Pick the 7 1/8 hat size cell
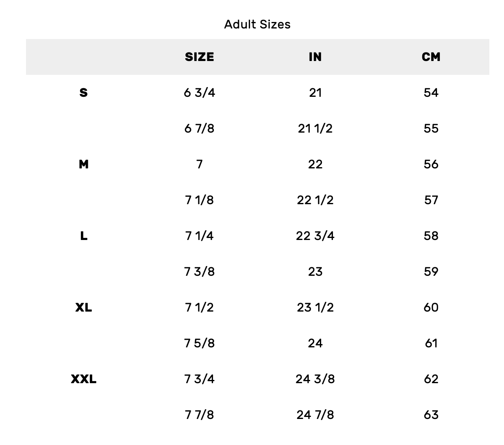Image resolution: width=504 pixels, height=445 pixels. [199, 200]
